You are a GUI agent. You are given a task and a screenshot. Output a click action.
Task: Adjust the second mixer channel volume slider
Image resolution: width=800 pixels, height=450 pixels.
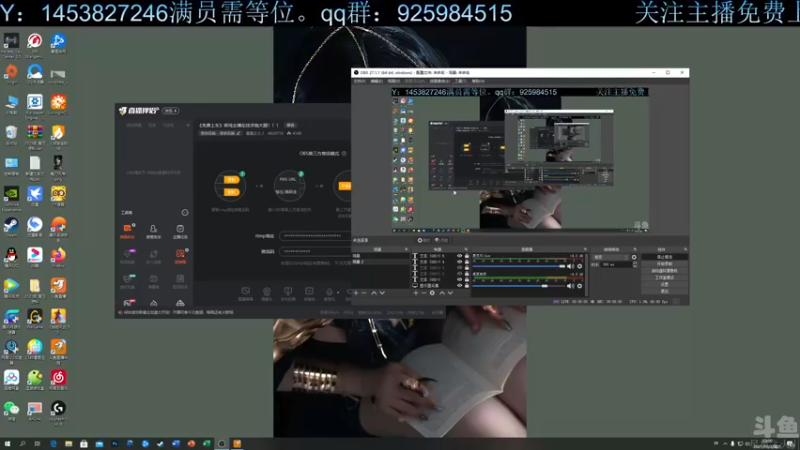pos(519,286)
